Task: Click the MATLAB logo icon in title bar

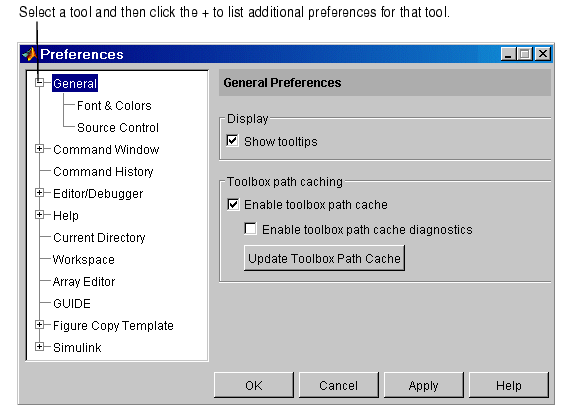Action: click(29, 54)
